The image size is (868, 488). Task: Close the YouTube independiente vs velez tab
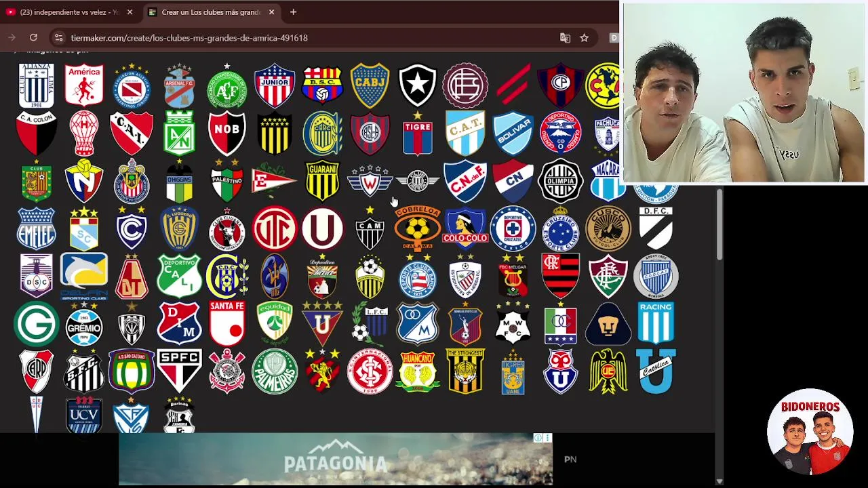(130, 12)
